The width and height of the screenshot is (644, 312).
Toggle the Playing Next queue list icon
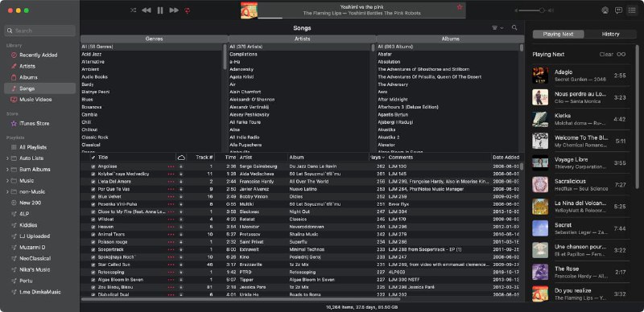(x=632, y=10)
